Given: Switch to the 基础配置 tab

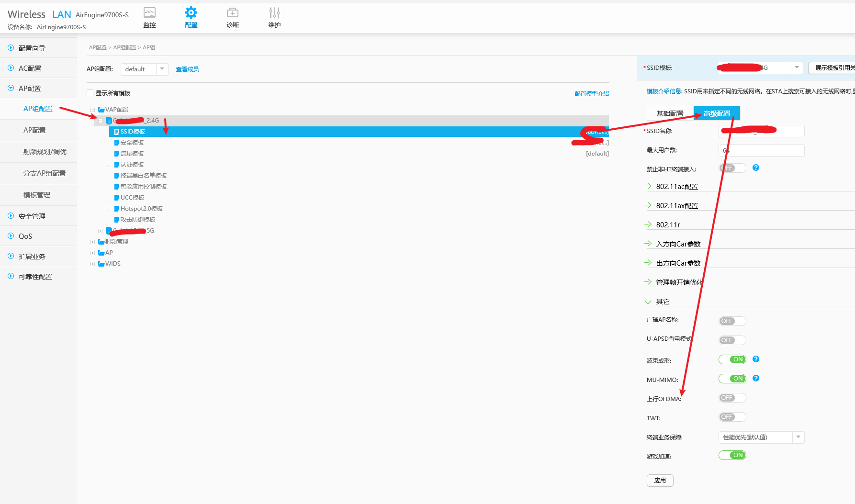Looking at the screenshot, I should point(670,113).
